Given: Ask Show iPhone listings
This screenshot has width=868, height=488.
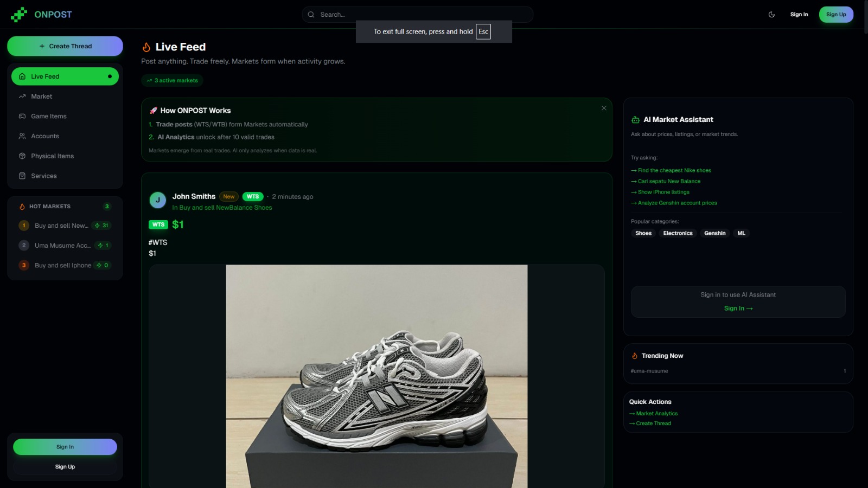Looking at the screenshot, I should coord(660,192).
